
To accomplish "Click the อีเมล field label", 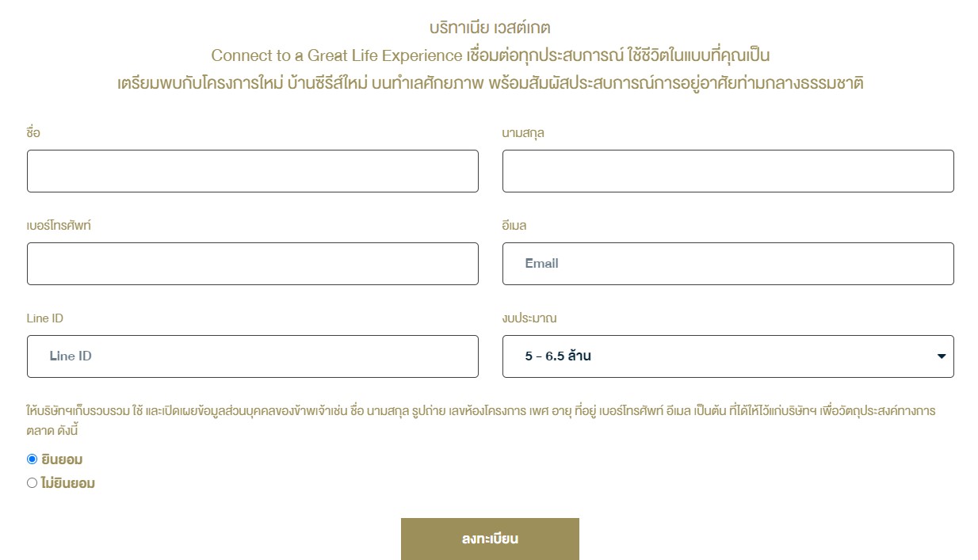I will [x=514, y=226].
